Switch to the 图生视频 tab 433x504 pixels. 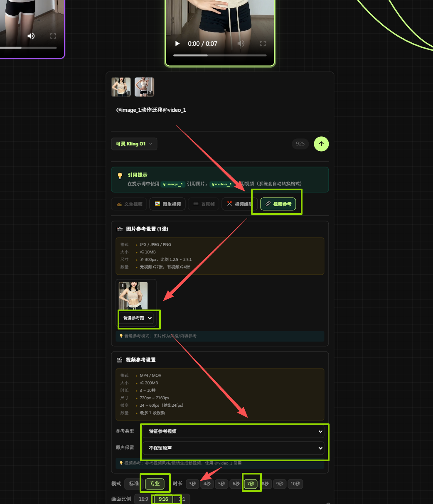tap(167, 204)
